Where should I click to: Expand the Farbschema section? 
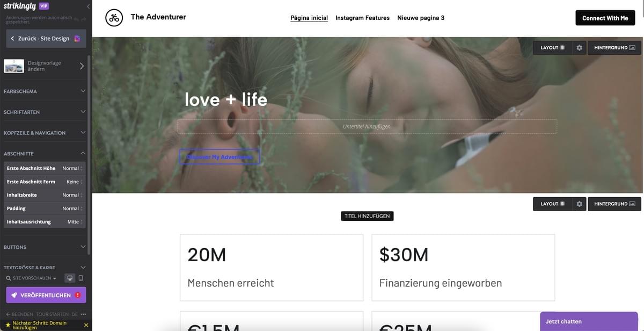click(45, 91)
